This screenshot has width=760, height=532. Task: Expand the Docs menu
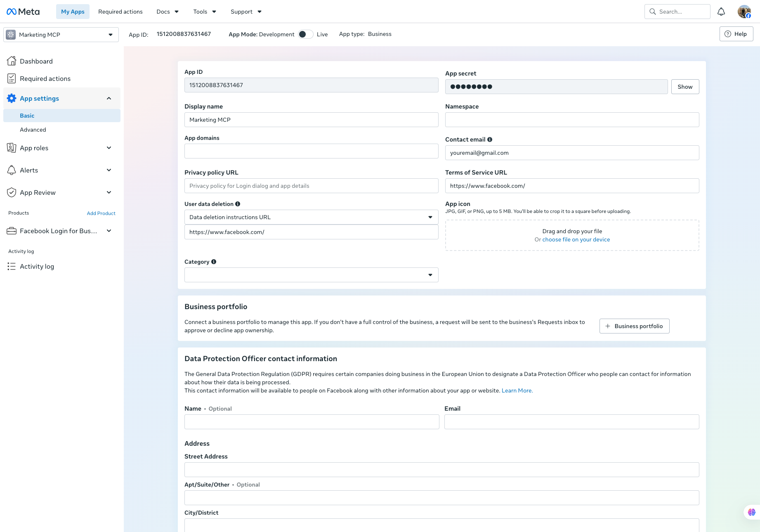point(168,12)
